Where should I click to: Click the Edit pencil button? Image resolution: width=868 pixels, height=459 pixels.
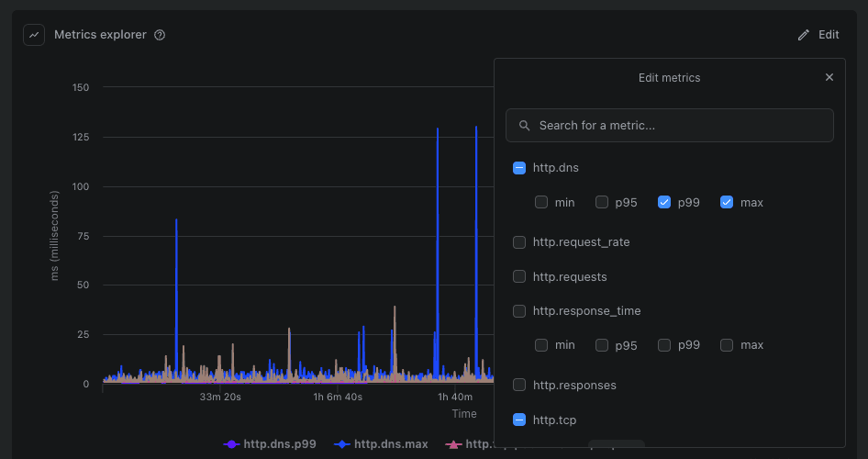(818, 35)
